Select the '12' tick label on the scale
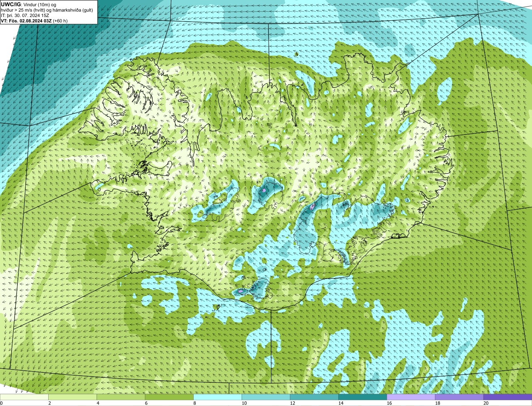Image resolution: width=532 pixels, height=406 pixels. [292, 403]
